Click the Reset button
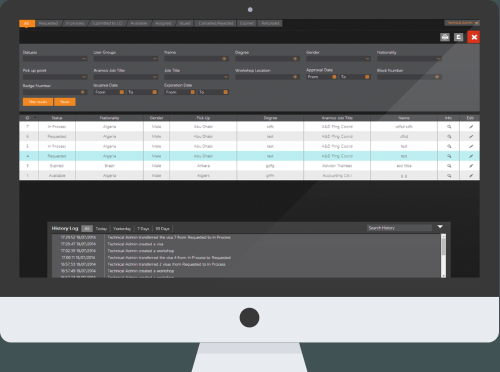This screenshot has width=500, height=372. (x=65, y=102)
